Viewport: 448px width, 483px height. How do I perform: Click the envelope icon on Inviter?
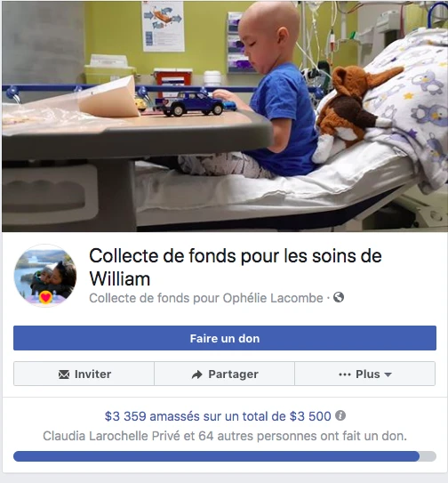(x=64, y=374)
